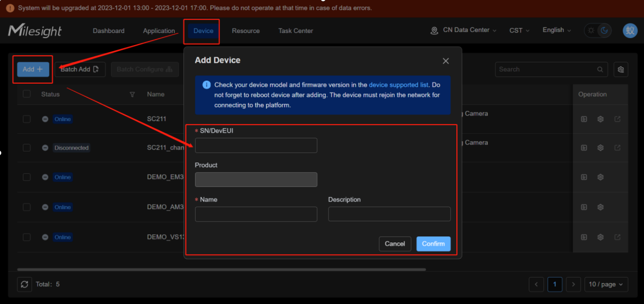
Task: Click the horizontal scrollbar under the device table
Action: pos(221,269)
